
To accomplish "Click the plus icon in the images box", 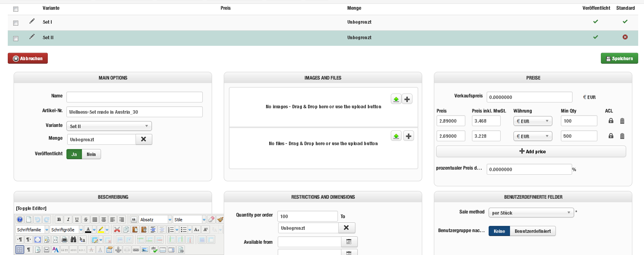I will pyautogui.click(x=407, y=99).
